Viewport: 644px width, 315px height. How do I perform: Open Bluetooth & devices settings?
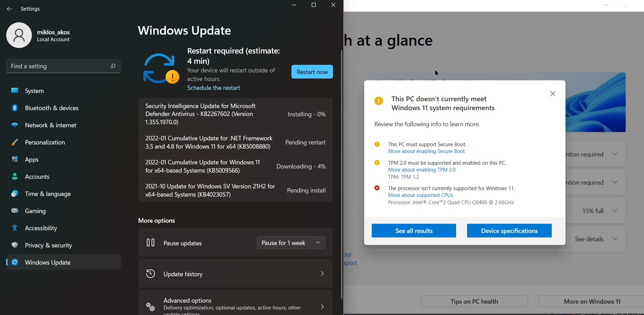coord(63,108)
